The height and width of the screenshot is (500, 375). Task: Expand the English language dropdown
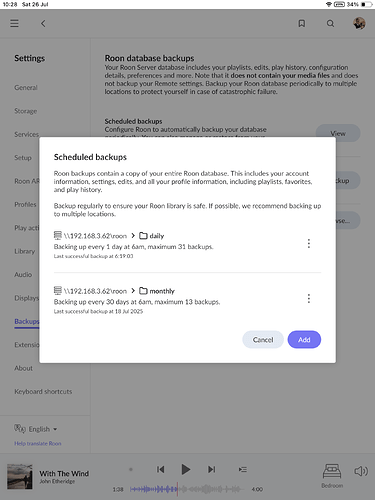(43, 429)
